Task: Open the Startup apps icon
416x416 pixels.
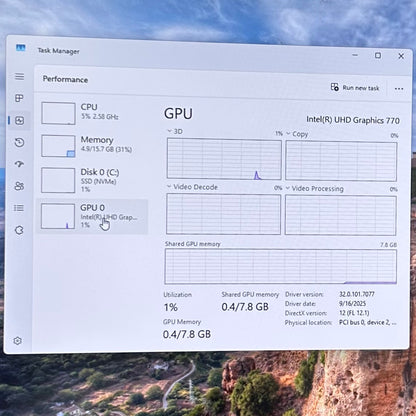Action: [x=19, y=164]
